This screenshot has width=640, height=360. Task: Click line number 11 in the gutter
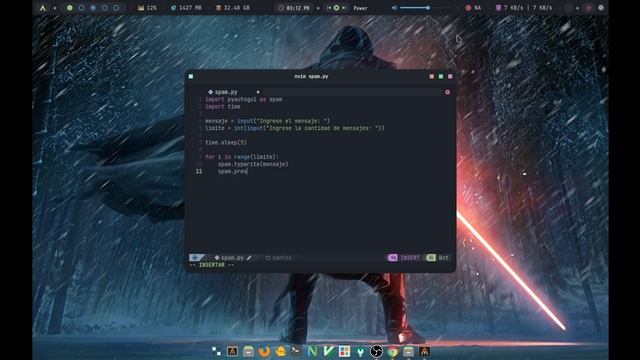(199, 171)
